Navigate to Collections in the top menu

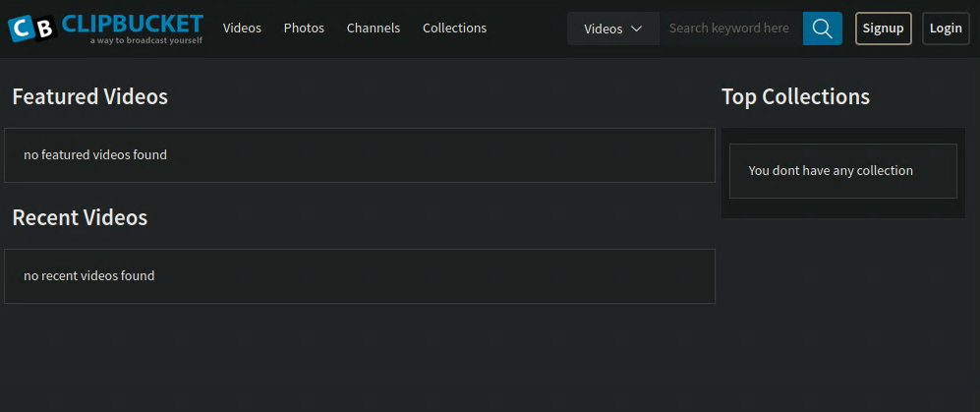tap(454, 29)
